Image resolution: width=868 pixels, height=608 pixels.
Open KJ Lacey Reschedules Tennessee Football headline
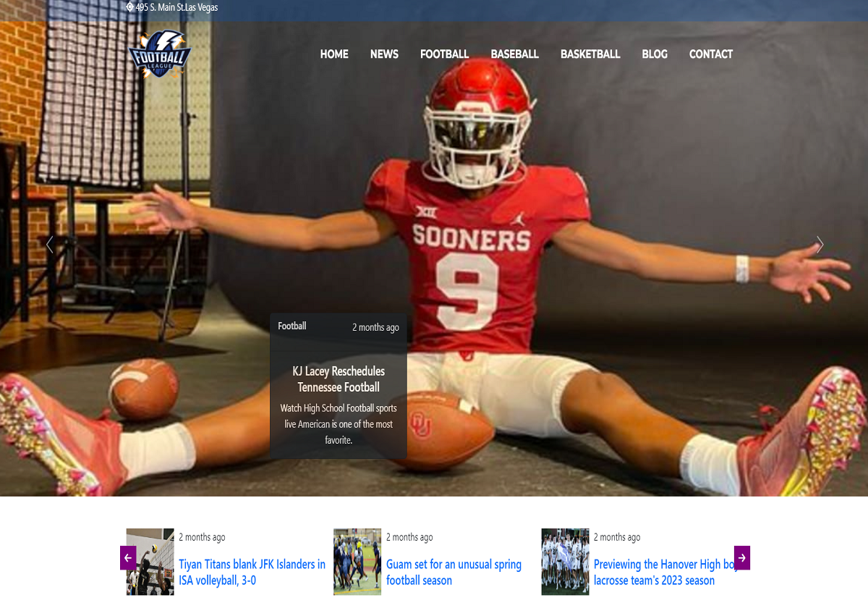[339, 379]
